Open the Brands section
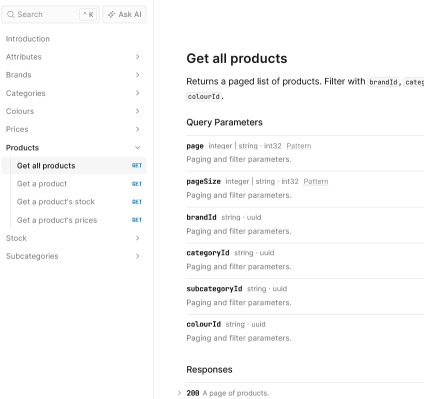Image resolution: width=424 pixels, height=399 pixels. 19,75
